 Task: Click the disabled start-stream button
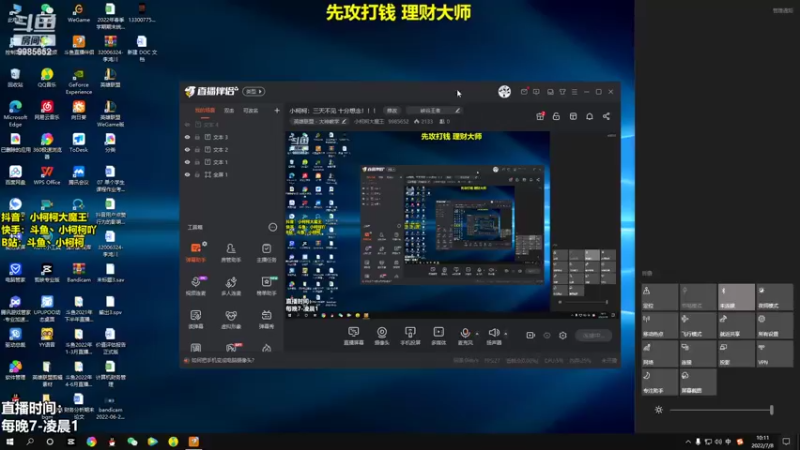coord(593,335)
